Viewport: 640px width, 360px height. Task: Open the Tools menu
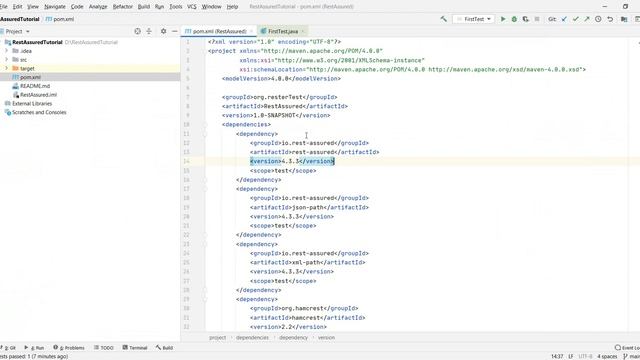[176, 7]
